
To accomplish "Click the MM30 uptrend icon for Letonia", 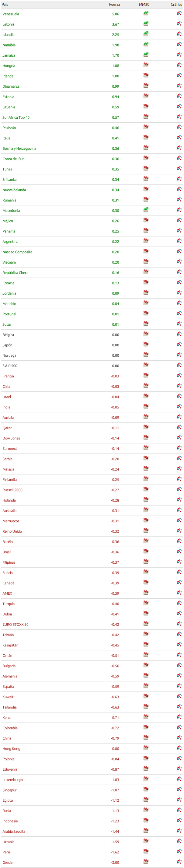I will (146, 24).
